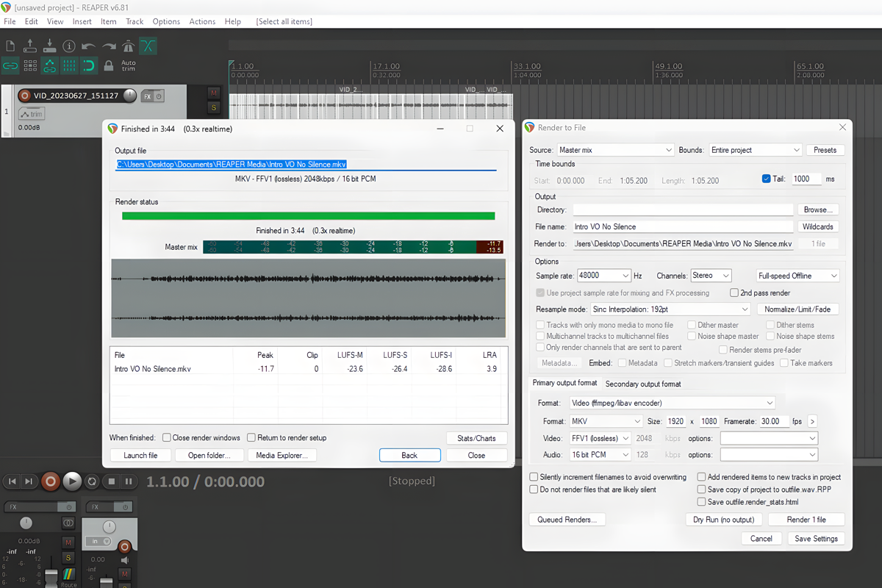This screenshot has width=882, height=588.
Task: Click the snap grid lines toolbar icon
Action: [x=69, y=65]
